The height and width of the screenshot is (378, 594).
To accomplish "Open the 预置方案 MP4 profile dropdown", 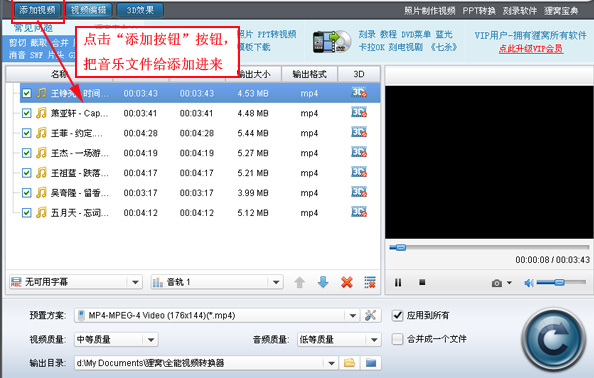I will (x=217, y=315).
